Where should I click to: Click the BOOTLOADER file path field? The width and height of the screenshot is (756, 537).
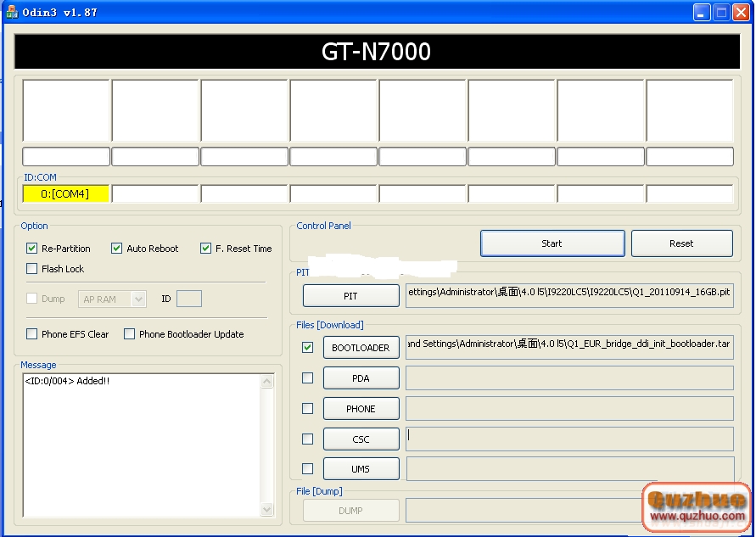[x=569, y=348]
